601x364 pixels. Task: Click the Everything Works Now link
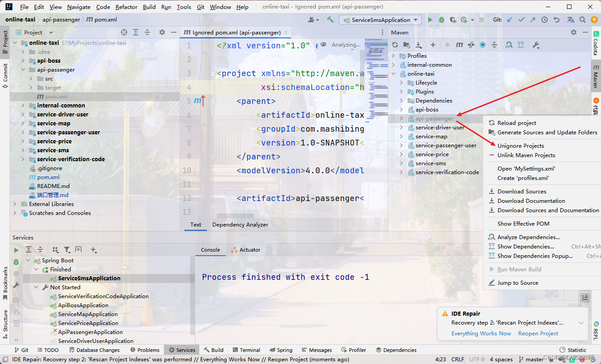481,334
